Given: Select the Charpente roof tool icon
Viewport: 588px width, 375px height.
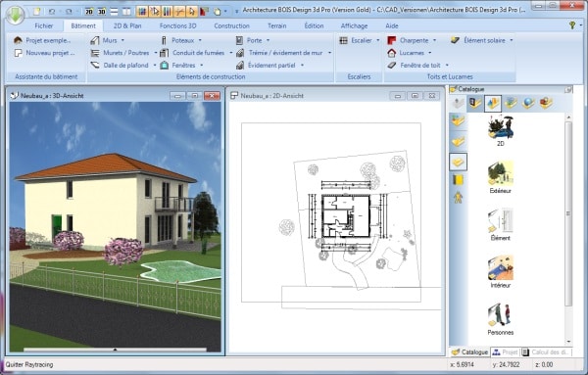Looking at the screenshot, I should 392,40.
